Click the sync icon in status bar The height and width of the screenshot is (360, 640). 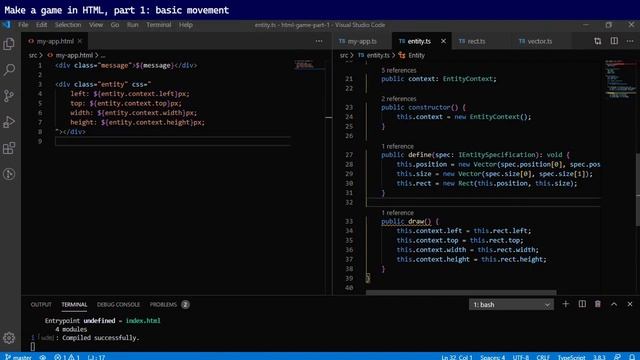(43, 357)
